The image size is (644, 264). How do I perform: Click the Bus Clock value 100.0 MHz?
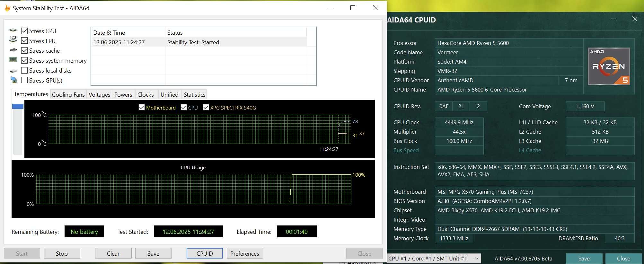pyautogui.click(x=459, y=141)
